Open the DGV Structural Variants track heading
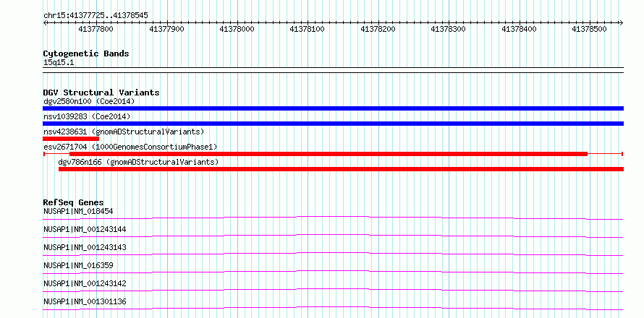Image resolution: width=644 pixels, height=318 pixels. coord(101,93)
